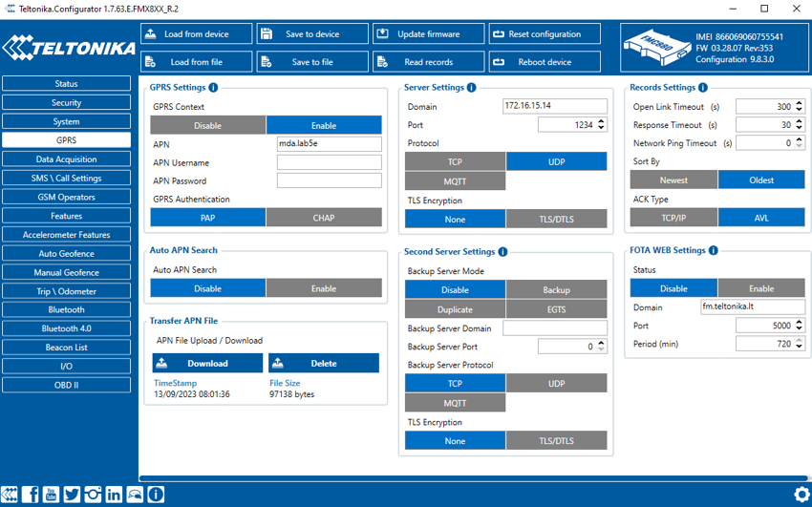
Task: Open the Security menu page
Action: [66, 102]
